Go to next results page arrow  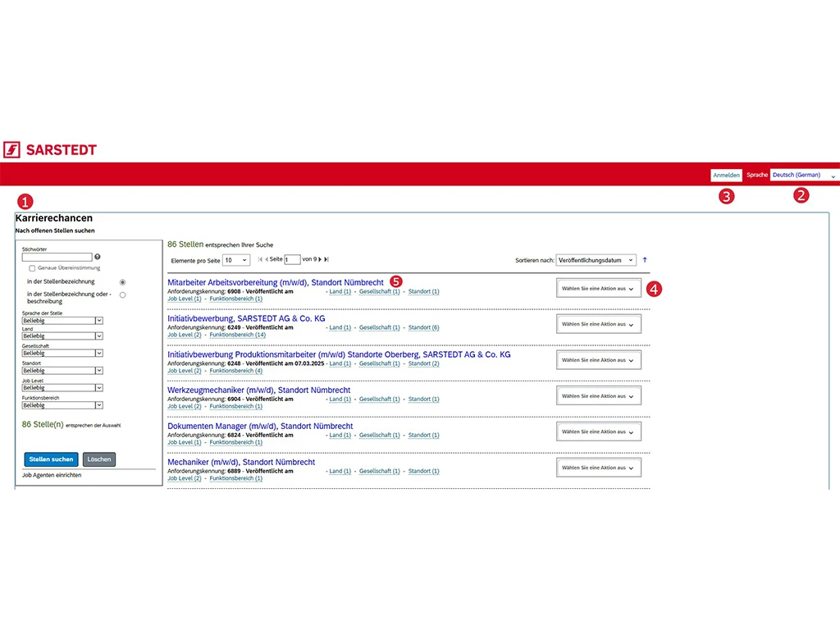click(320, 259)
